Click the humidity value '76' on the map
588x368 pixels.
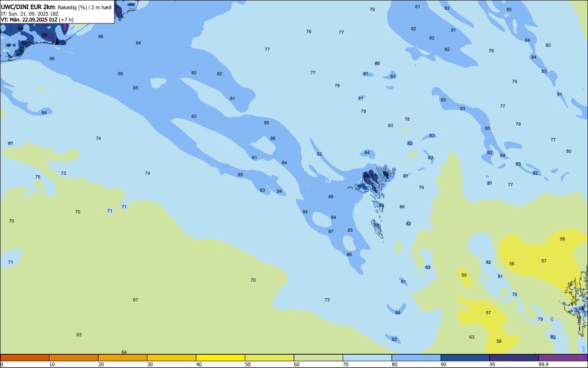(309, 32)
